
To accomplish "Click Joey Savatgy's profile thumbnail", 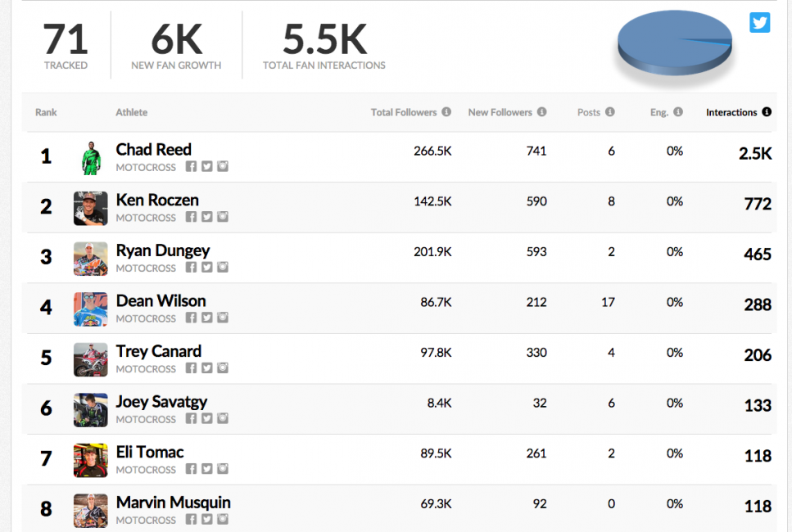I will (90, 410).
